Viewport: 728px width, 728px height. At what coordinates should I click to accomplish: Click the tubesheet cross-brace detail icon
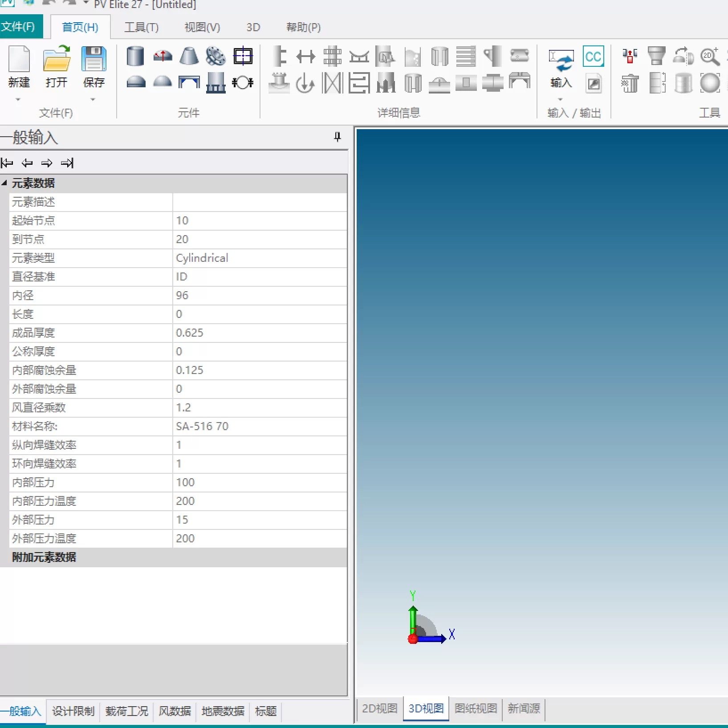point(333,83)
